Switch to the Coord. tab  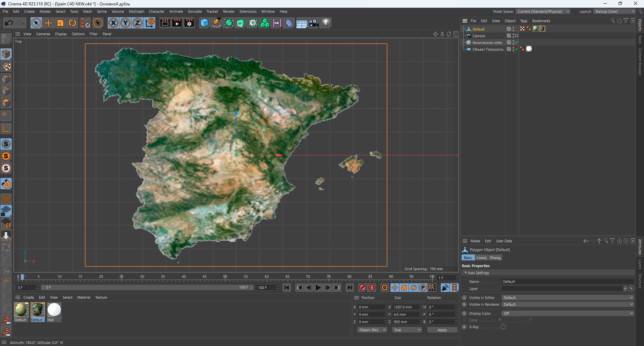tap(481, 258)
